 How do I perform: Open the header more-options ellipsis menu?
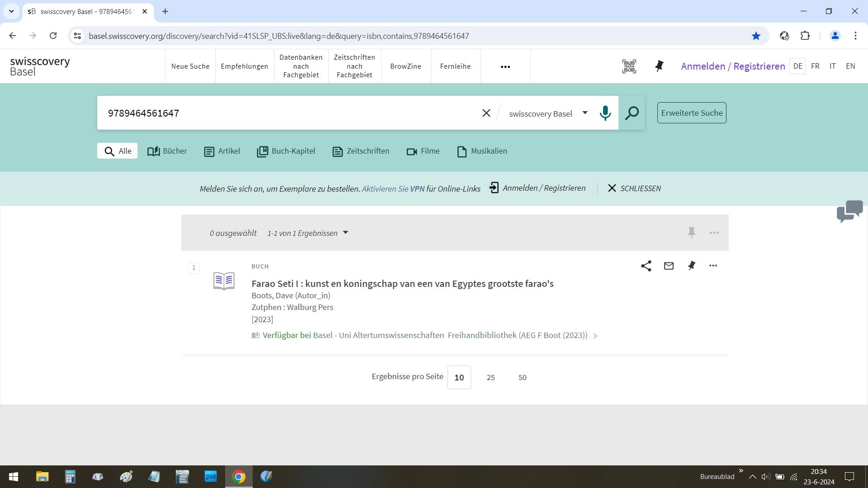(505, 66)
